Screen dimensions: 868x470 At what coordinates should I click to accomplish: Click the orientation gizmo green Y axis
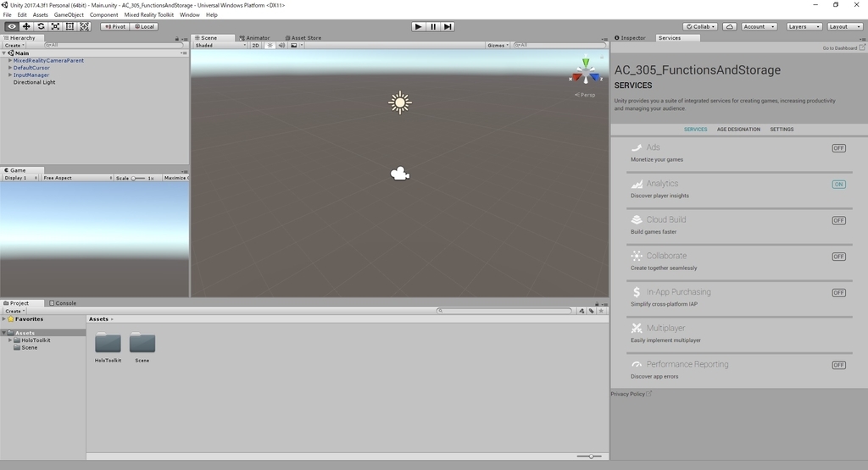[586, 61]
